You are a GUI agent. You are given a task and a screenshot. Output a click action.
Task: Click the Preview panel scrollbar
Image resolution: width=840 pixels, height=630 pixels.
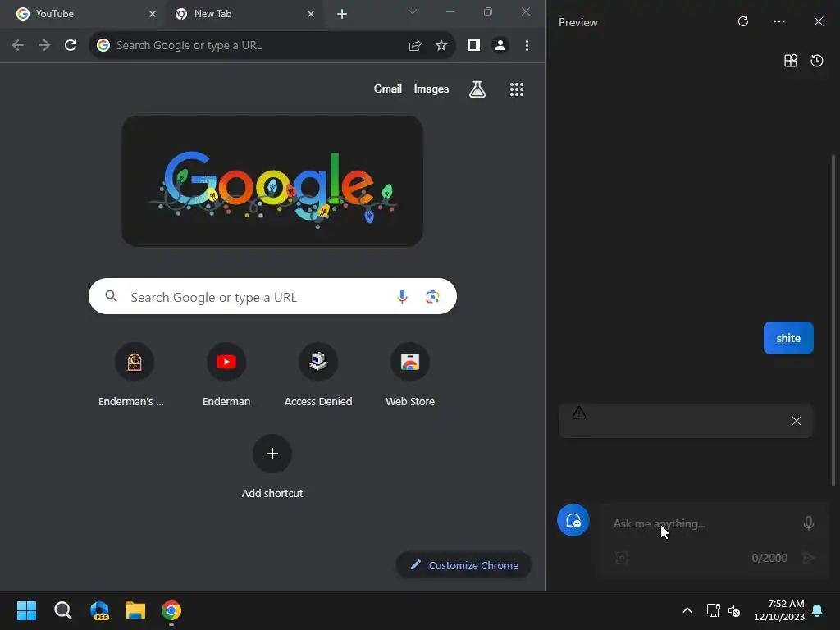pos(833,320)
